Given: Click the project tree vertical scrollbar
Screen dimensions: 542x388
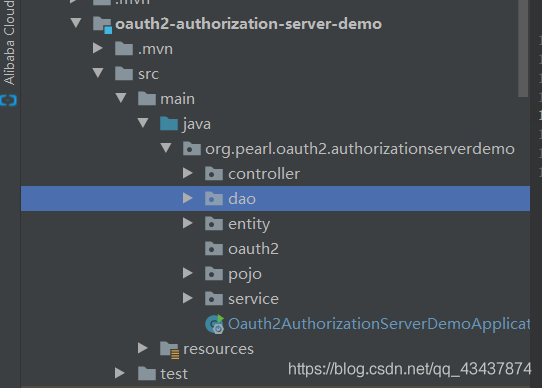Looking at the screenshot, I should click(523, 48).
